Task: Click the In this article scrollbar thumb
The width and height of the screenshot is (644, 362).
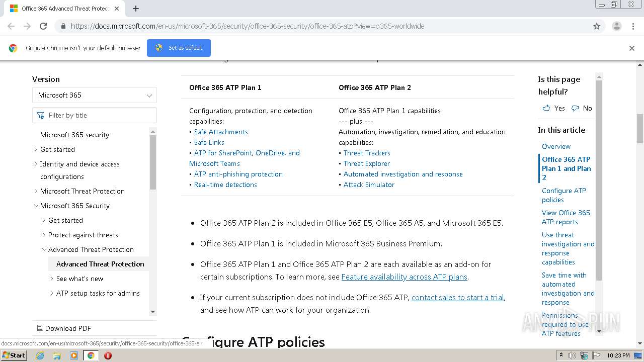Action: [x=599, y=180]
